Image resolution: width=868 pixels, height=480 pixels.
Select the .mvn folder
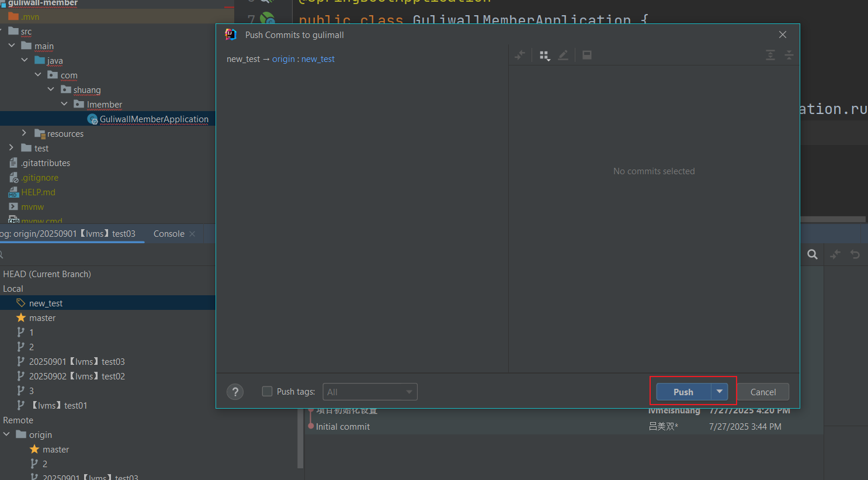point(30,17)
